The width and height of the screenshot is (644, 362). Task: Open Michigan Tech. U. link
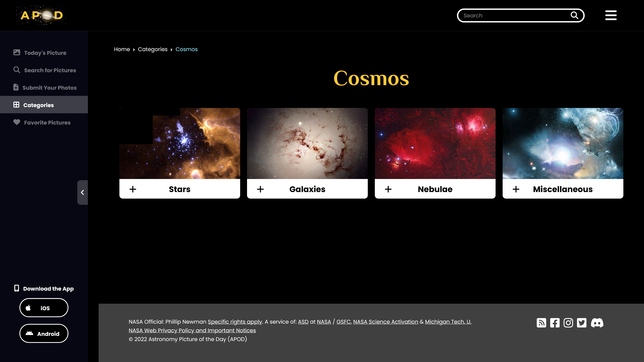(448, 322)
